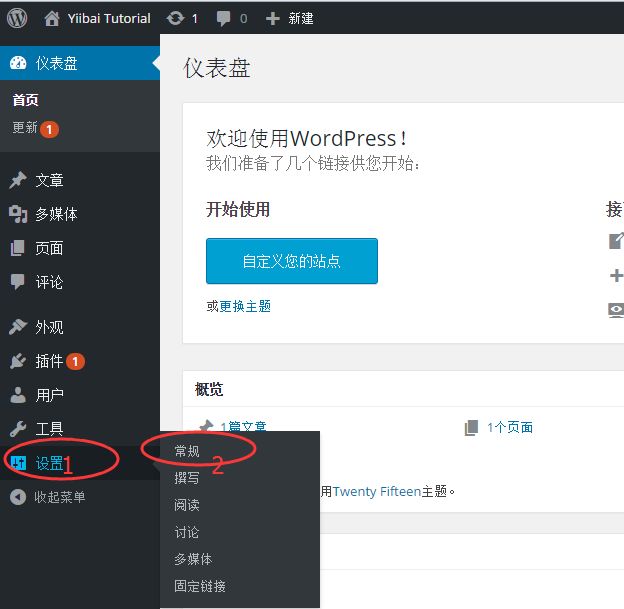Open the 多媒体 sidebar menu
This screenshot has height=609, width=624.
tap(80, 214)
